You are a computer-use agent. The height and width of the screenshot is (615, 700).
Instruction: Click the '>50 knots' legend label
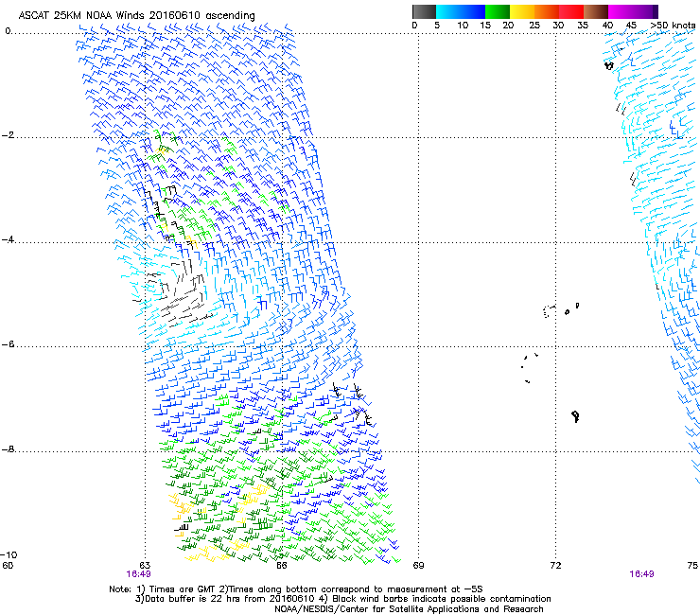673,25
